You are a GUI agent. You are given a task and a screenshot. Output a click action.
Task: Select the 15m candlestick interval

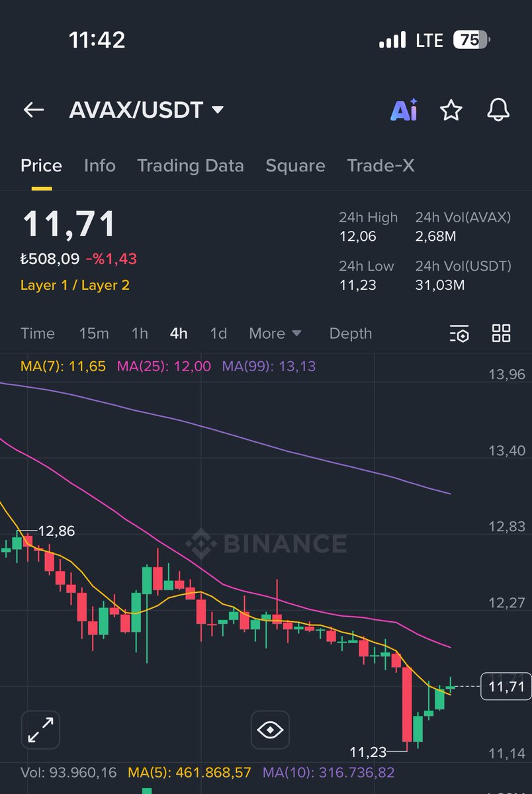click(x=93, y=333)
